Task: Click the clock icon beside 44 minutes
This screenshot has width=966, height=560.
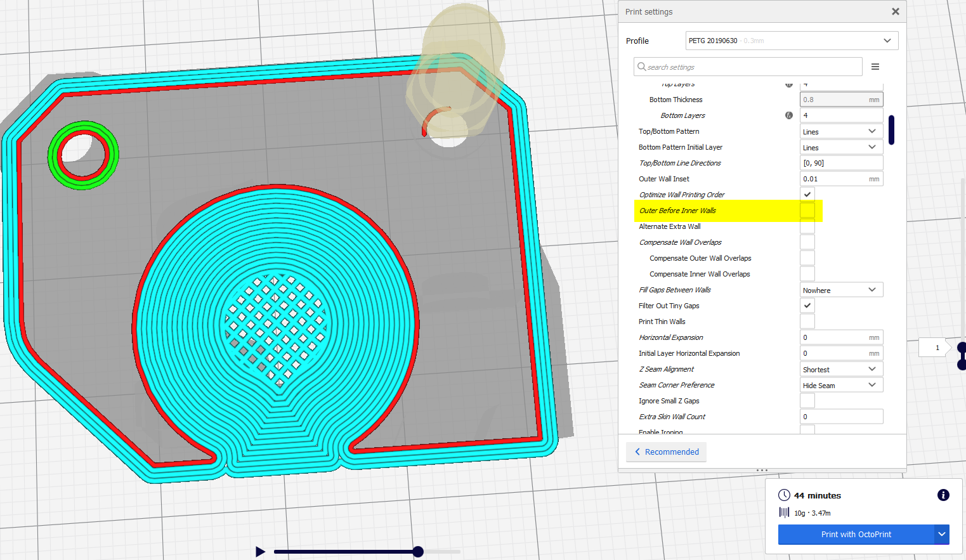Action: [785, 495]
